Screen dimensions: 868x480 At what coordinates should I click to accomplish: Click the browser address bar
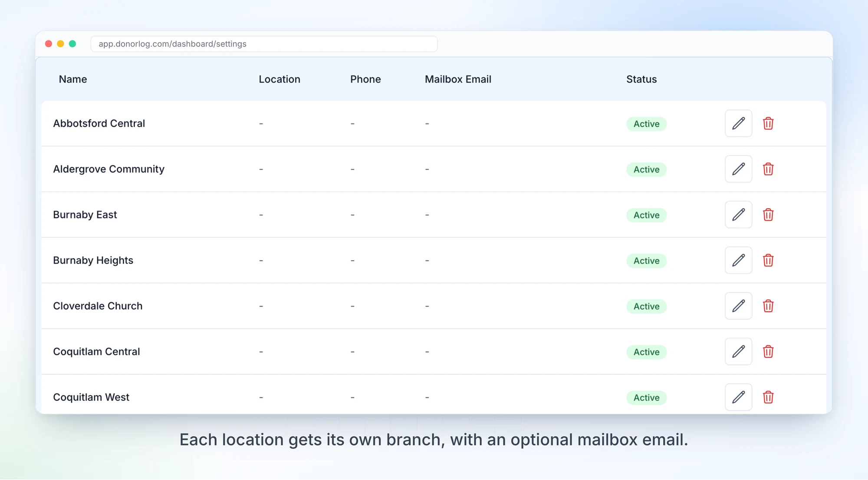click(264, 44)
